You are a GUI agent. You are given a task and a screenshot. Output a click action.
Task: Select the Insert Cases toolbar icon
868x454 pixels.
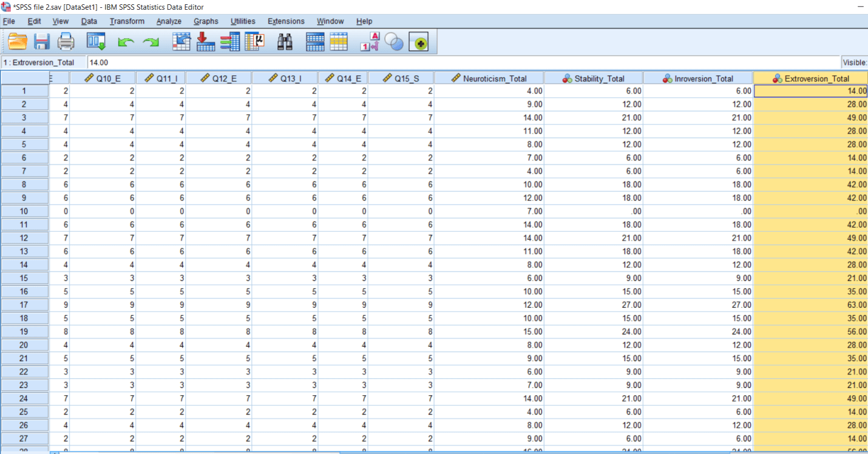coord(205,41)
